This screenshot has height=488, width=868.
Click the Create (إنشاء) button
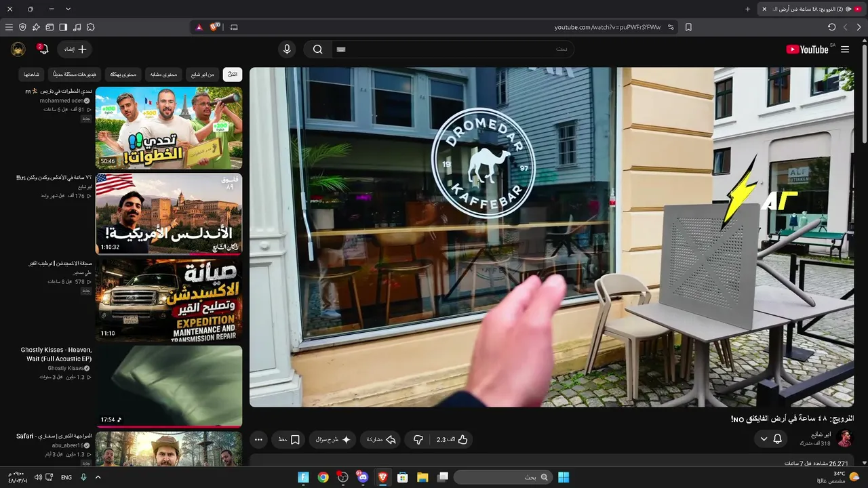75,49
